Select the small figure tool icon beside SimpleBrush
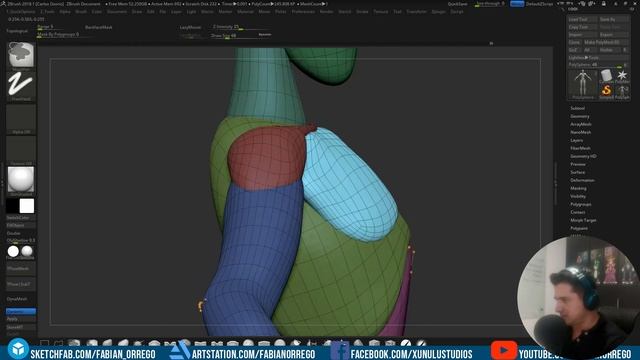The height and width of the screenshot is (360, 640). 622,91
